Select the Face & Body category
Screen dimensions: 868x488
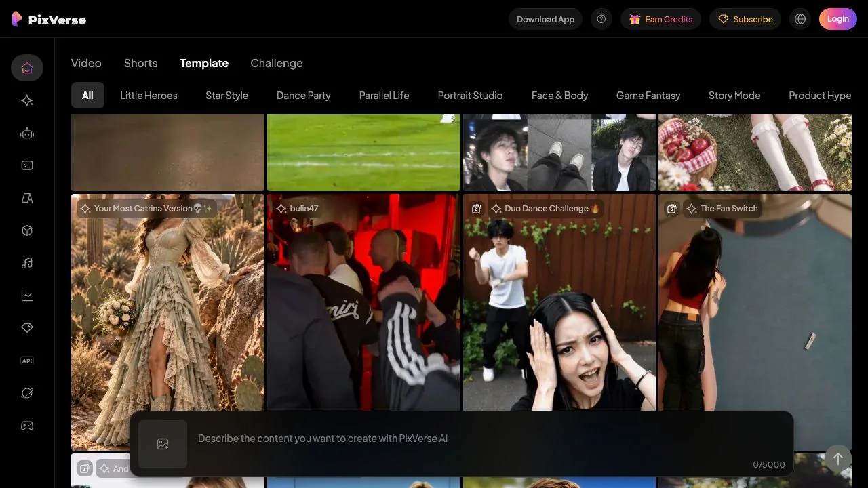click(x=559, y=96)
